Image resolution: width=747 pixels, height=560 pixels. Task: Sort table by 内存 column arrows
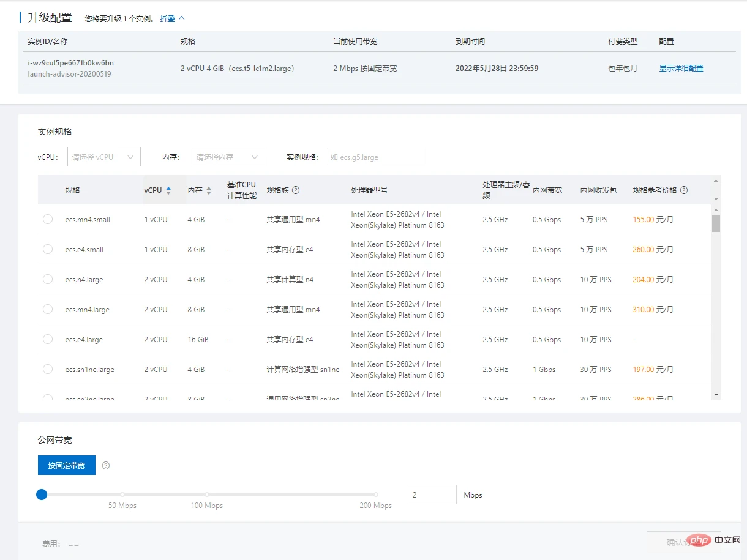coord(209,190)
